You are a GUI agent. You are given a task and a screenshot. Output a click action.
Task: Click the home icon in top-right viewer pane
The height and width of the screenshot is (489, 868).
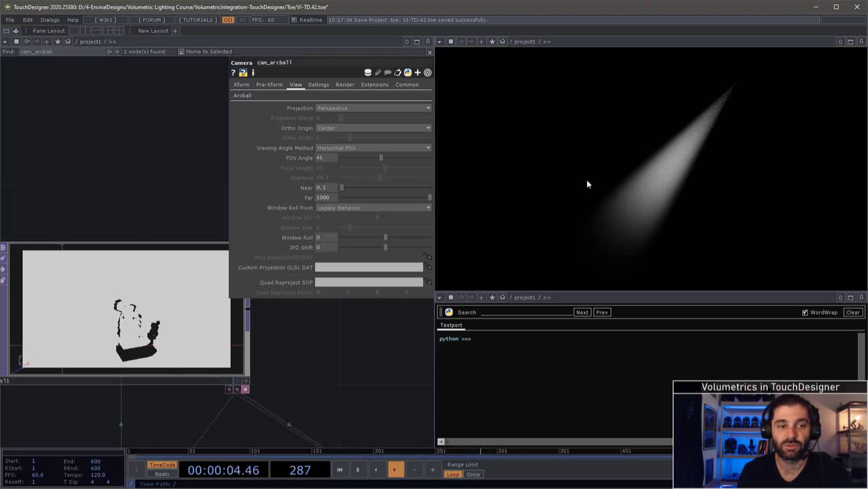[x=503, y=41]
